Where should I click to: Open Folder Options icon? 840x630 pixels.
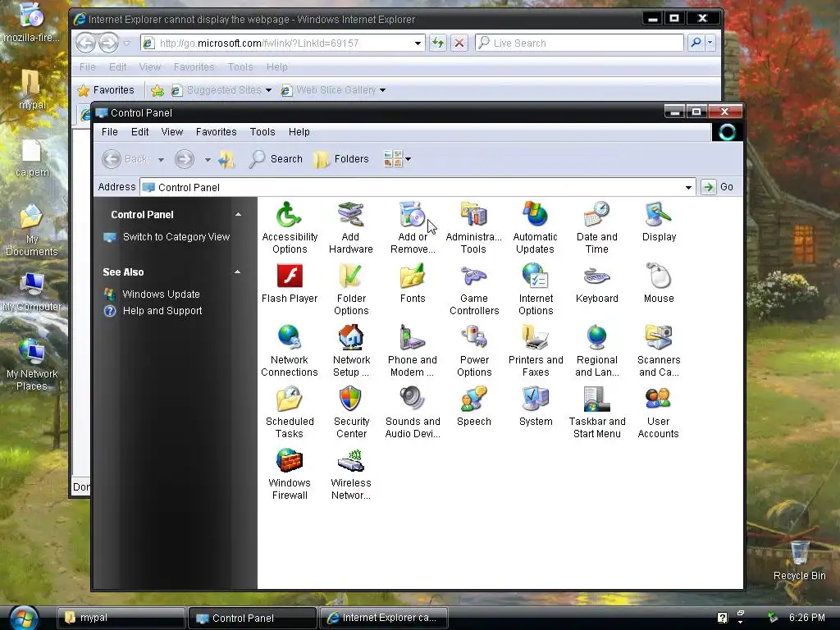351,289
